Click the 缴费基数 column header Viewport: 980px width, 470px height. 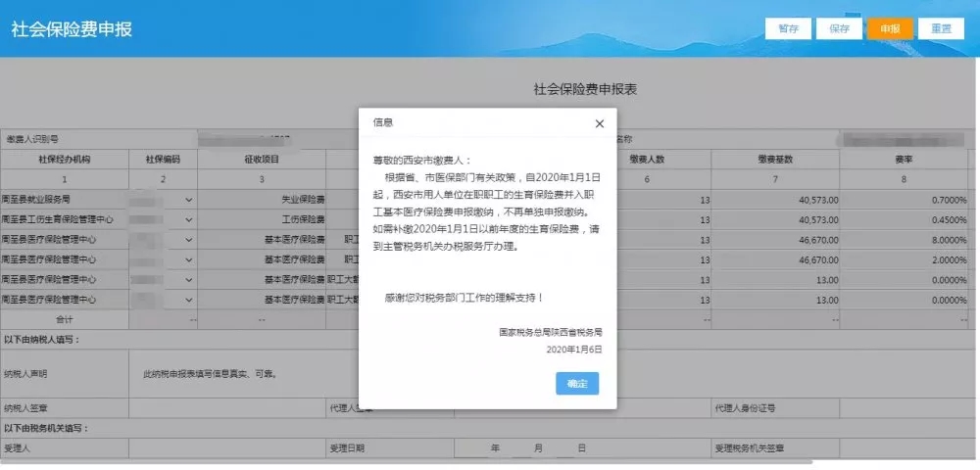pyautogui.click(x=775, y=159)
